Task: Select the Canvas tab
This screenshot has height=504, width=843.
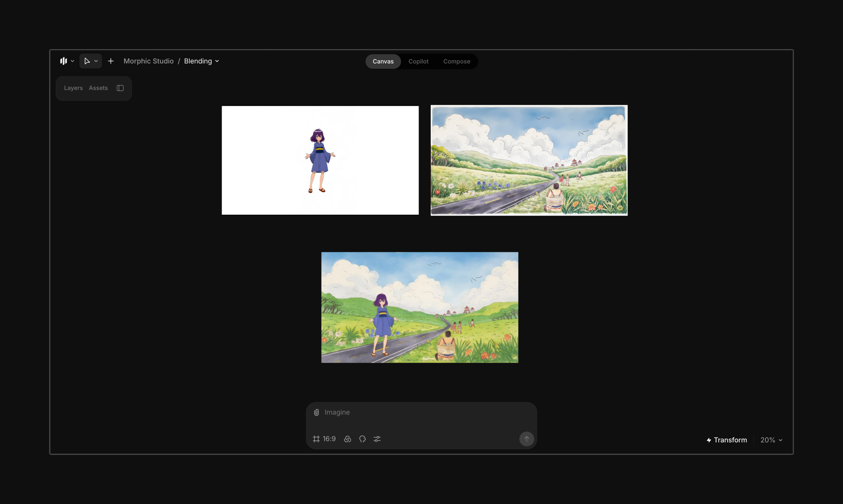Action: pos(383,61)
